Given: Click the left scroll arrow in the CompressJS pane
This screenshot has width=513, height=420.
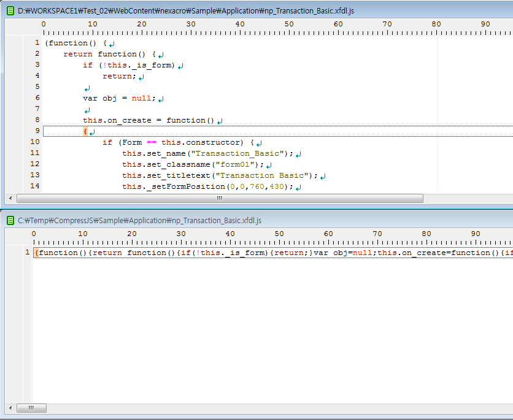Looking at the screenshot, I should (10, 408).
